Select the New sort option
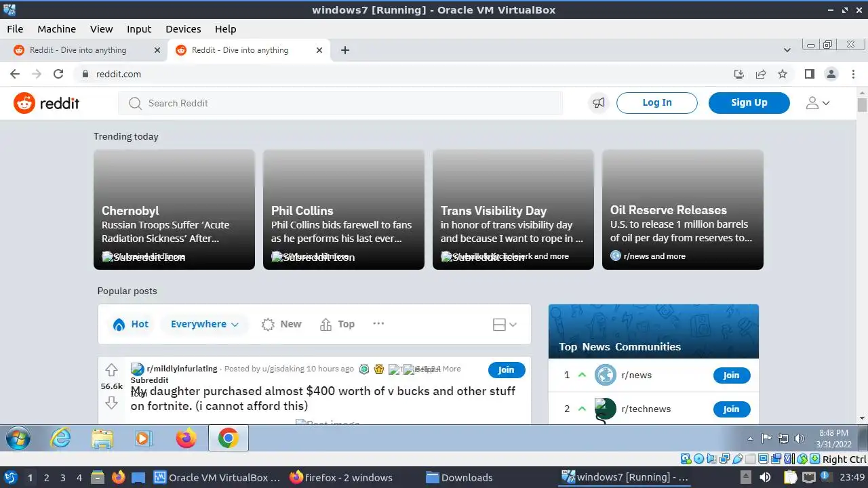 281,324
